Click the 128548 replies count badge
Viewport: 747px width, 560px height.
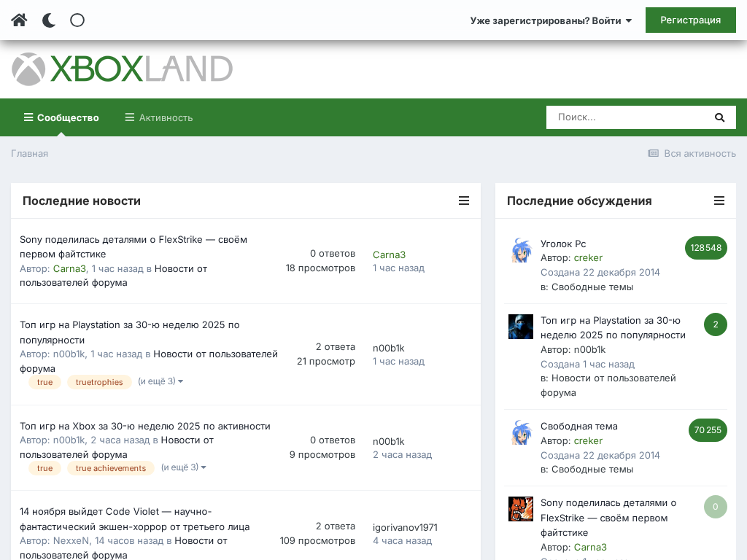(705, 248)
